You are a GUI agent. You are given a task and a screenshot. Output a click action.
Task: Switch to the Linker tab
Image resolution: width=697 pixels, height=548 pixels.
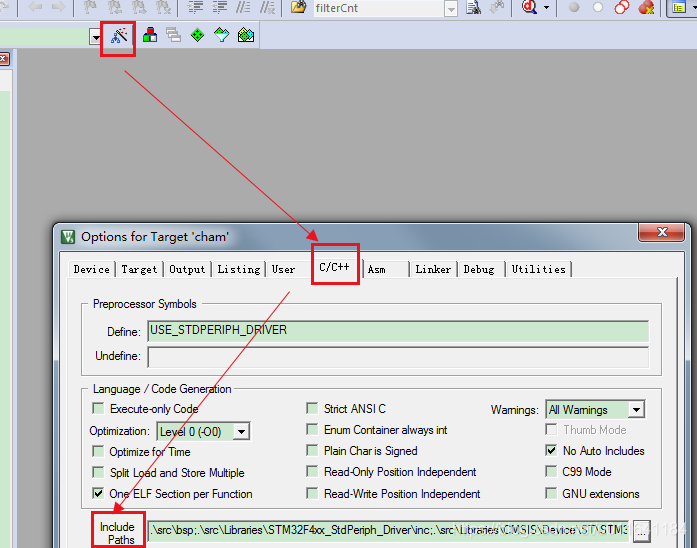(x=433, y=269)
